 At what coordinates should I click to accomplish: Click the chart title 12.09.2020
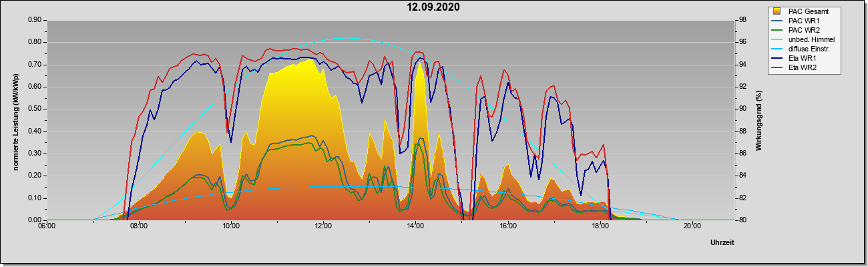pos(434,7)
